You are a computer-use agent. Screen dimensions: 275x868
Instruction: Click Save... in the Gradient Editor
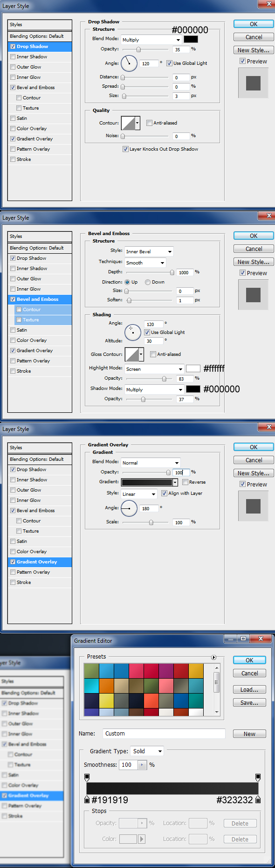point(249,702)
